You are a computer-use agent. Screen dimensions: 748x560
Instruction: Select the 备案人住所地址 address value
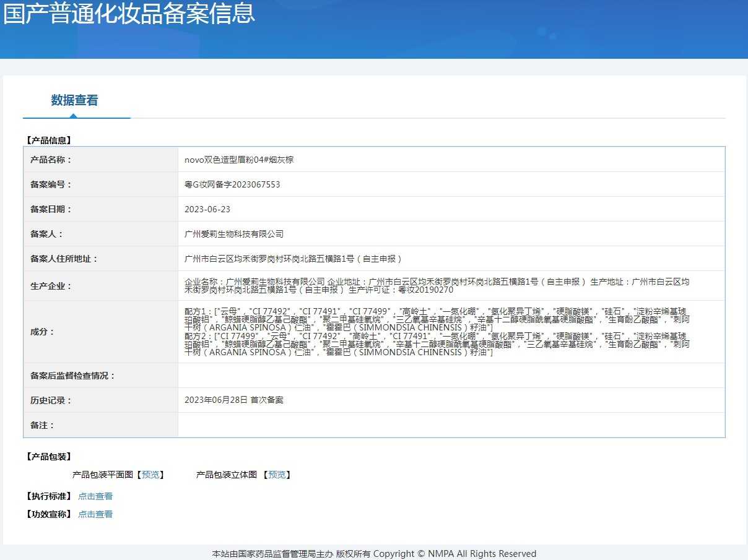click(x=294, y=259)
